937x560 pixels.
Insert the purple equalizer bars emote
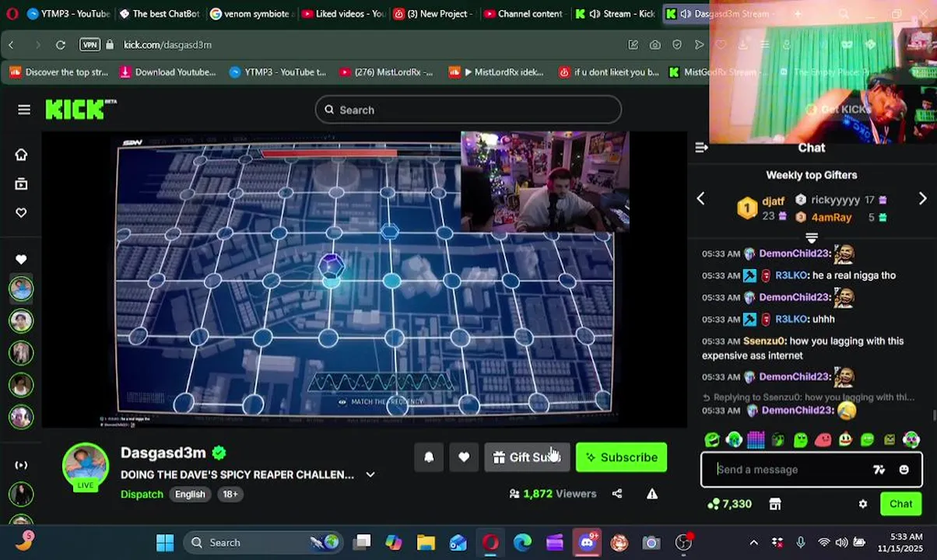(756, 440)
